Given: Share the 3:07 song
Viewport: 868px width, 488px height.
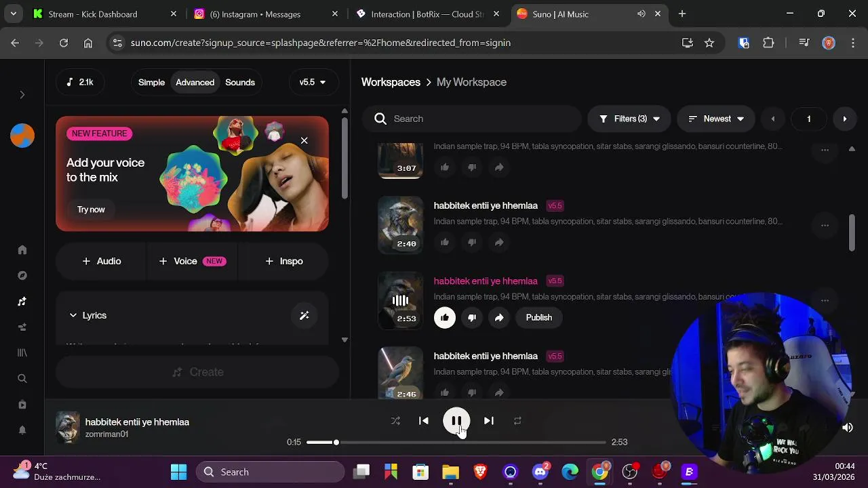Looking at the screenshot, I should 499,167.
